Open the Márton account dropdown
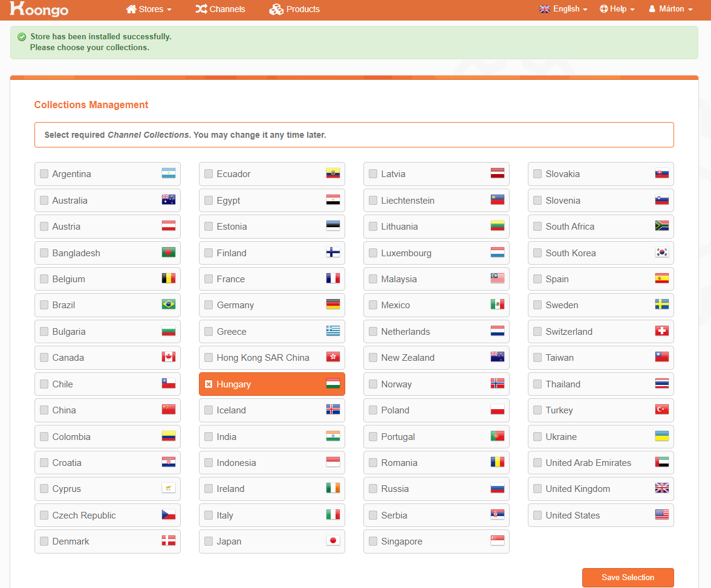The height and width of the screenshot is (588, 711). point(671,9)
